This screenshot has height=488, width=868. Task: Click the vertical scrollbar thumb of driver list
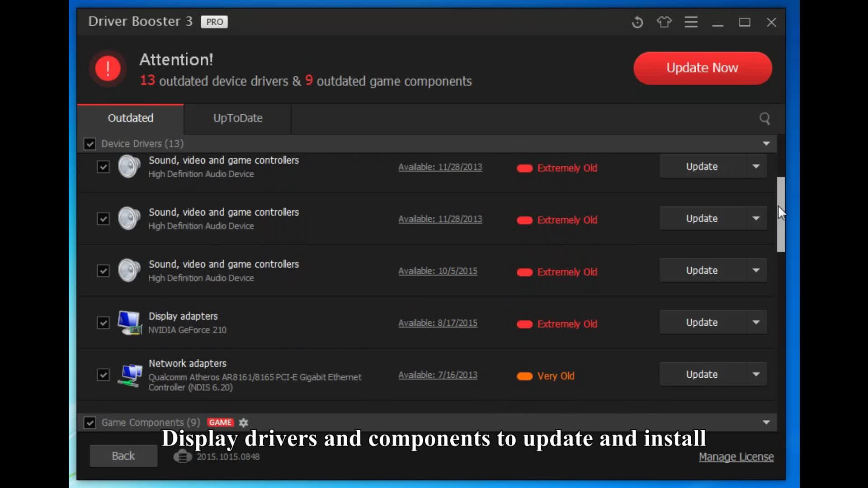click(x=781, y=215)
